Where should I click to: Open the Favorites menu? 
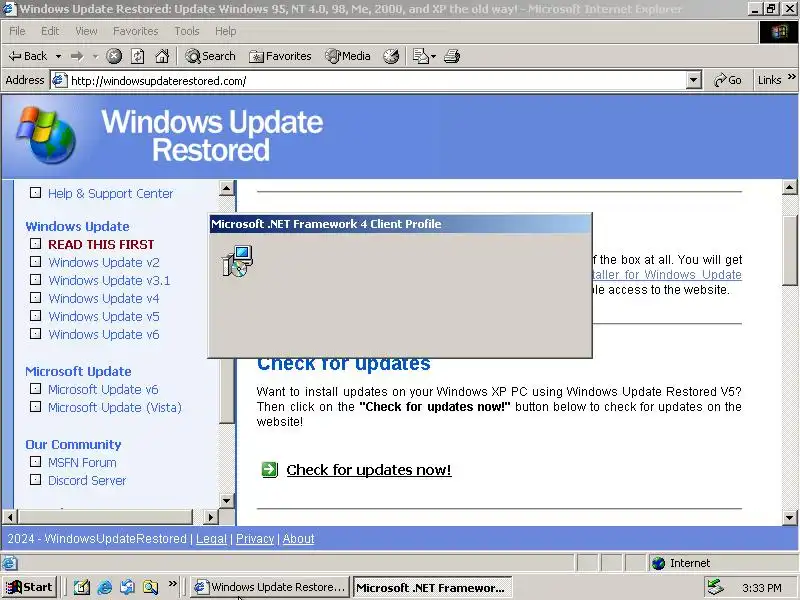pos(135,31)
